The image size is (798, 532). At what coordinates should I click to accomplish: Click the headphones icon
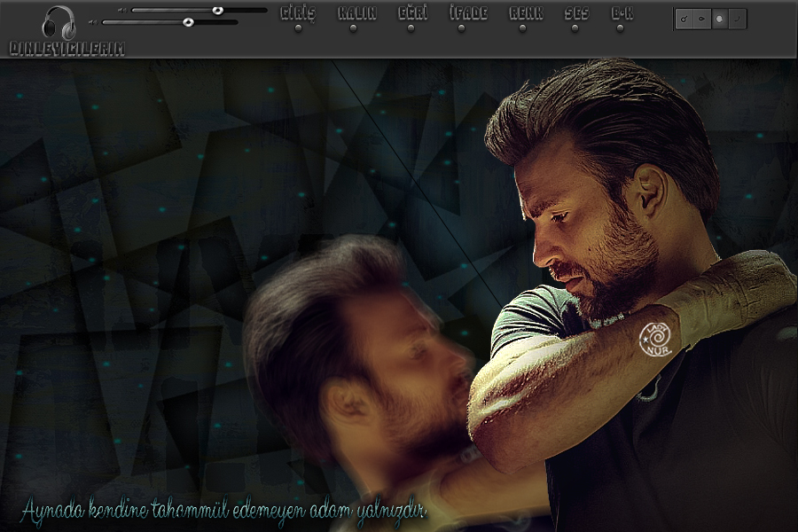[59, 21]
